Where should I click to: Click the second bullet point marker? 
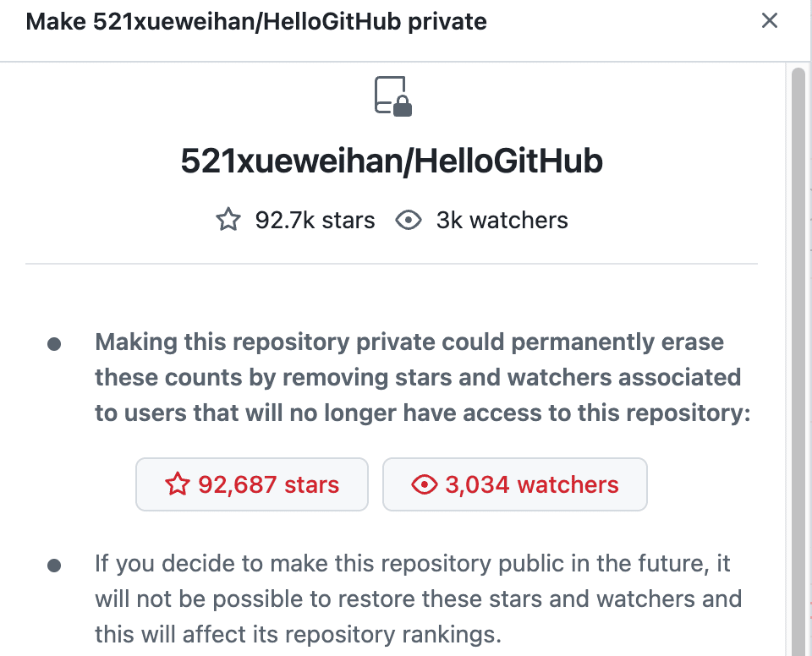pos(54,566)
